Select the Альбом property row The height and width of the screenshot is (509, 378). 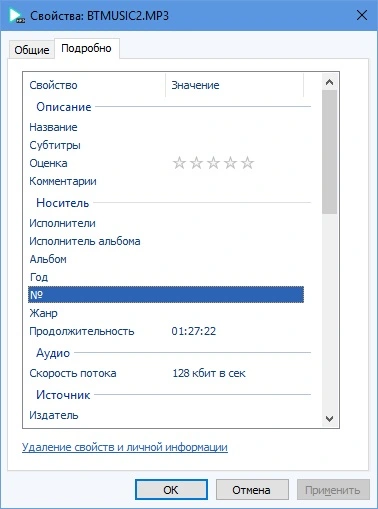[x=166, y=259]
